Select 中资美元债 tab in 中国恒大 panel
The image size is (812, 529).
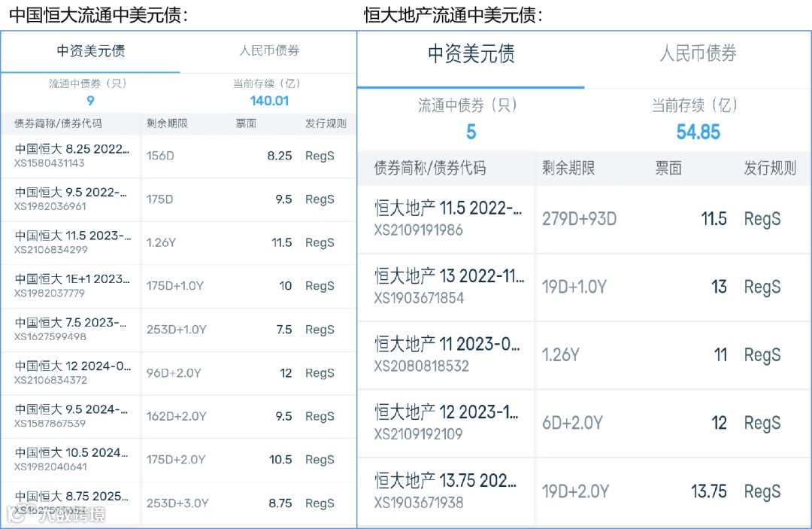(91, 50)
